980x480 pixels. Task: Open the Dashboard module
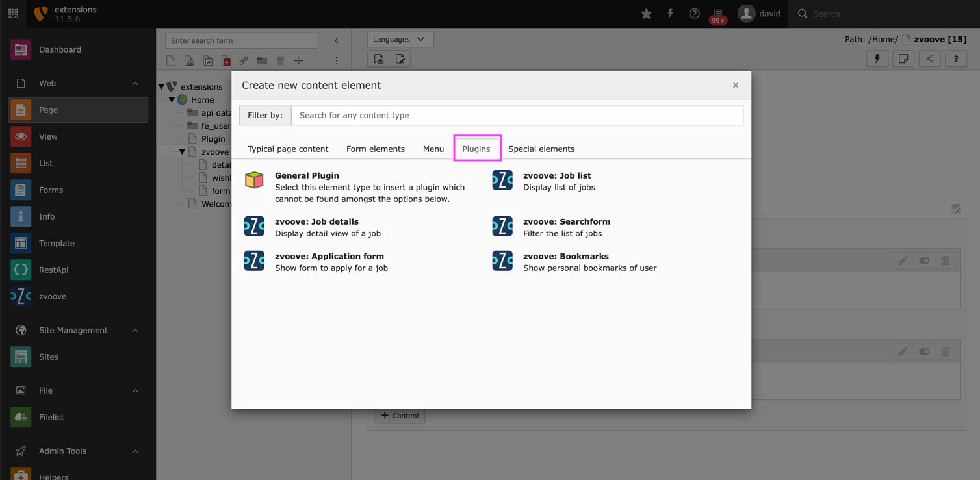pos(78,49)
